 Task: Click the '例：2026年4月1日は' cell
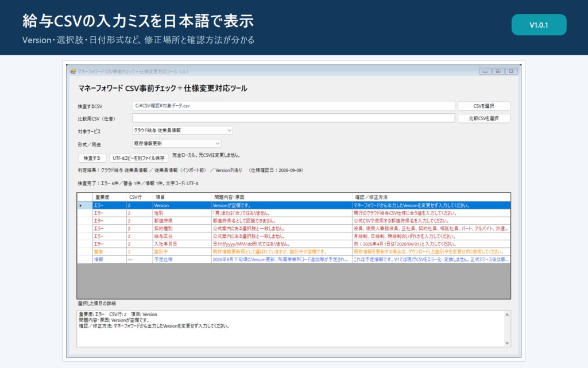click(431, 244)
